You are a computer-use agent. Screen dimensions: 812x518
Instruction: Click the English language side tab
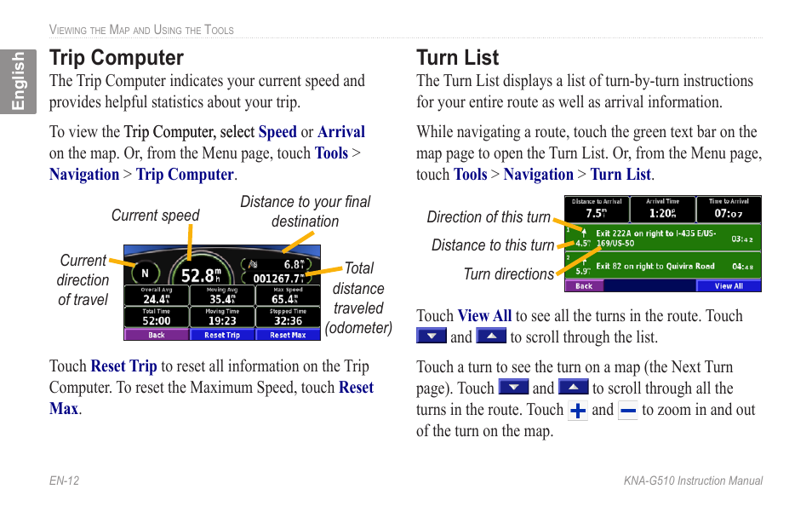click(x=18, y=82)
